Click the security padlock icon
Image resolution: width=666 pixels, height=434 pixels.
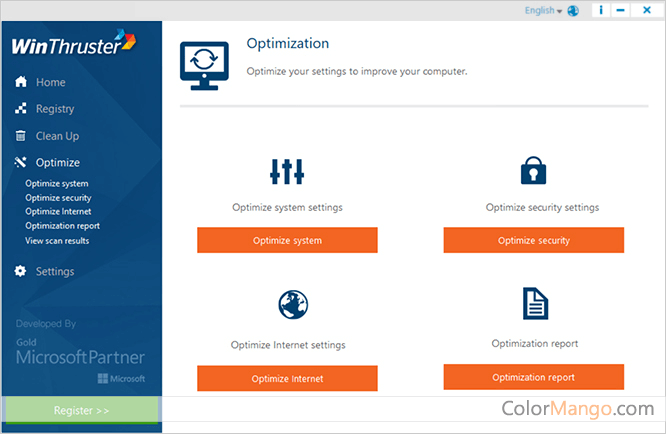534,171
